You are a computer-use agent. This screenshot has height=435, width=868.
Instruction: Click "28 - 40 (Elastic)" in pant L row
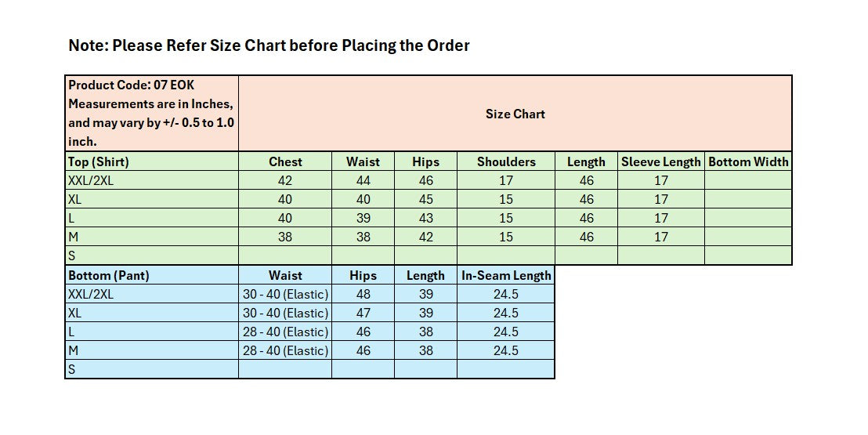(285, 332)
